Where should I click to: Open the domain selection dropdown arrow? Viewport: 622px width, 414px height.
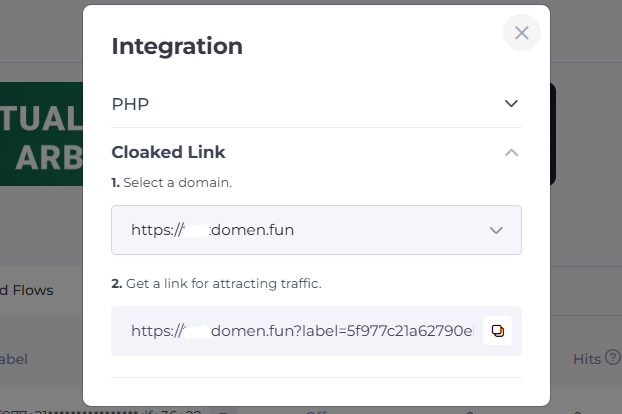pos(496,230)
